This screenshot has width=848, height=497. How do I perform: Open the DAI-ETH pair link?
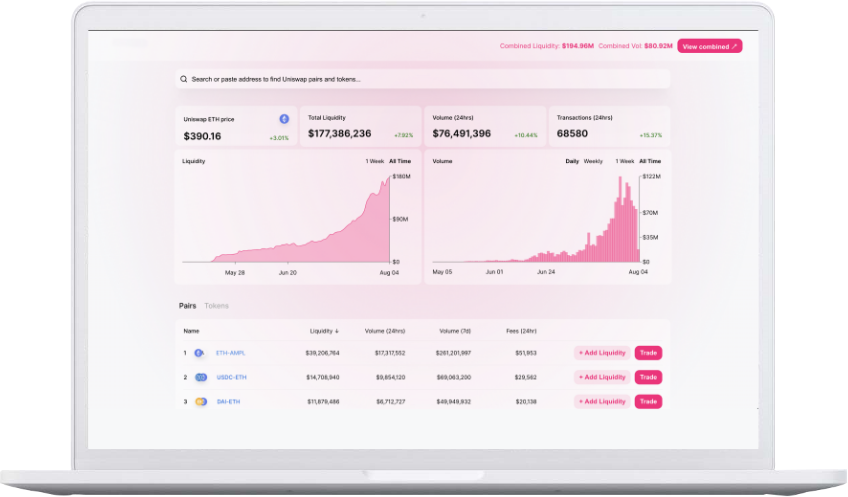tap(228, 402)
